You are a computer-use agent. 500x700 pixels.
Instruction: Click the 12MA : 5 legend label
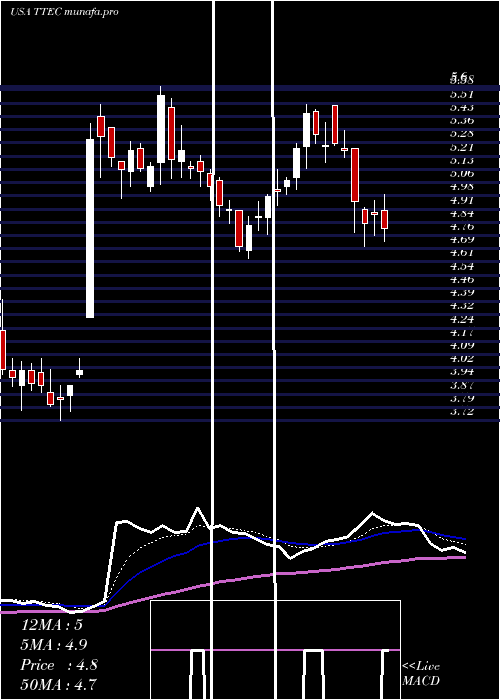click(52, 625)
